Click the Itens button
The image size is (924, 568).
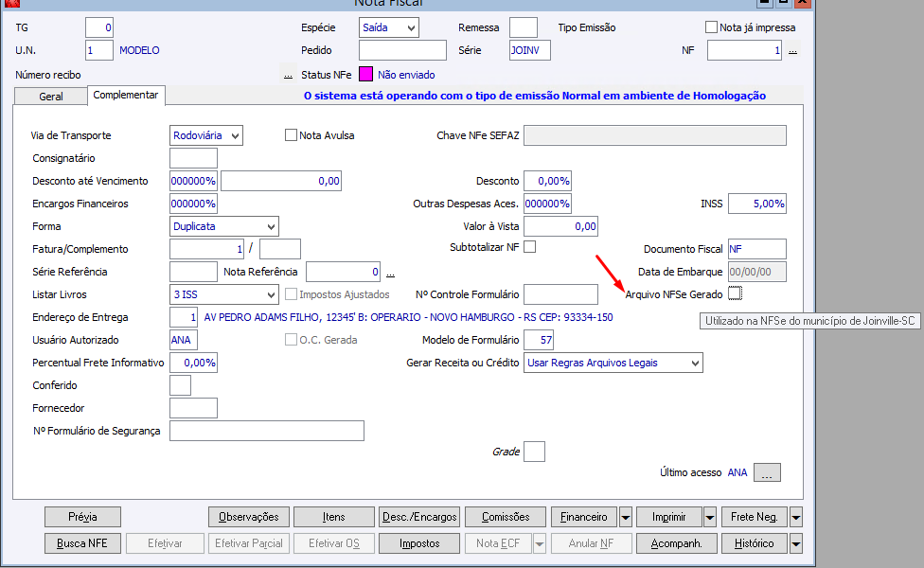pyautogui.click(x=333, y=517)
